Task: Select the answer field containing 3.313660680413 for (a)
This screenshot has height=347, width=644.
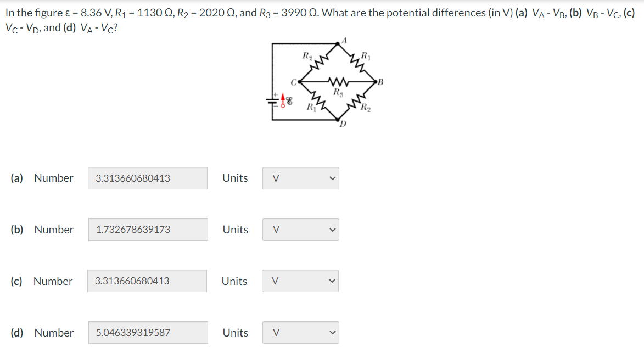Action: 148,178
